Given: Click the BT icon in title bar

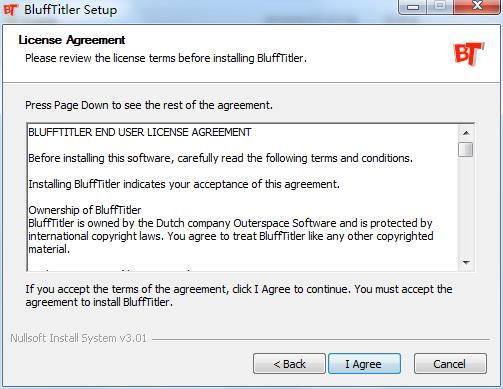Looking at the screenshot, I should tap(10, 9).
